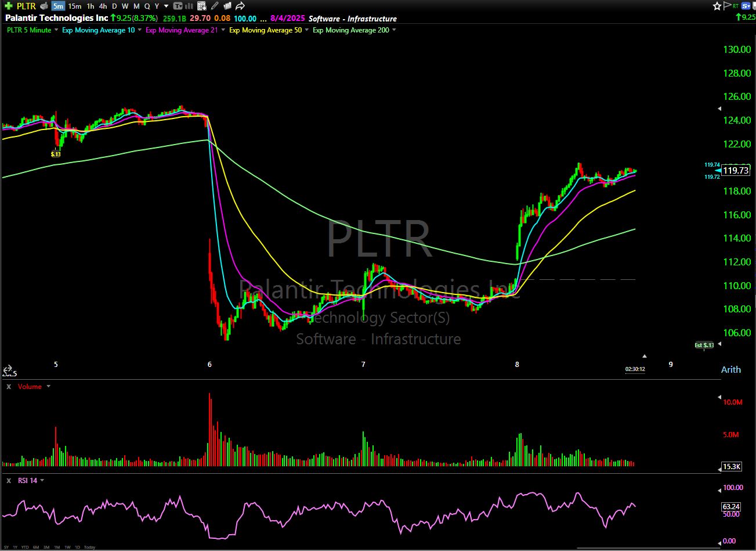This screenshot has width=756, height=551.
Task: Click date 8 on time axis
Action: pyautogui.click(x=517, y=364)
